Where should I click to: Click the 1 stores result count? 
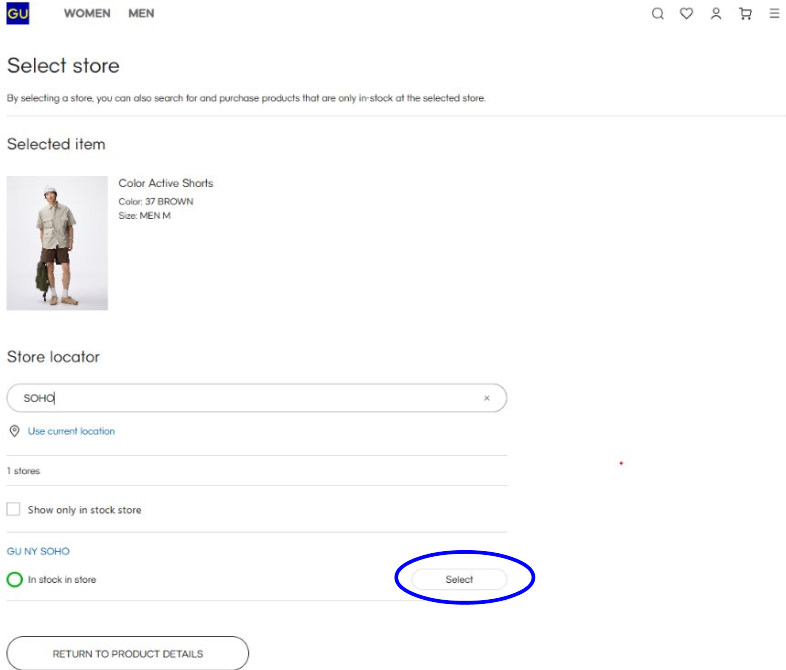point(24,471)
